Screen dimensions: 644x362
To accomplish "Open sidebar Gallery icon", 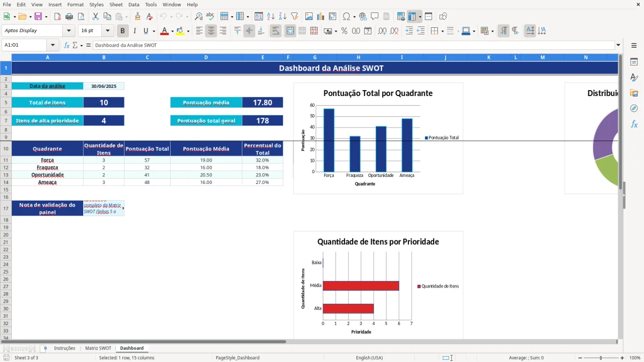I will click(x=634, y=93).
